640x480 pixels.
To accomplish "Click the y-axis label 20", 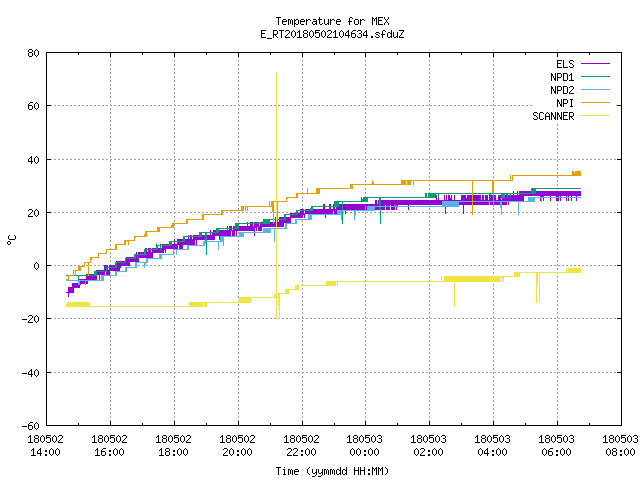I will 33,213.
